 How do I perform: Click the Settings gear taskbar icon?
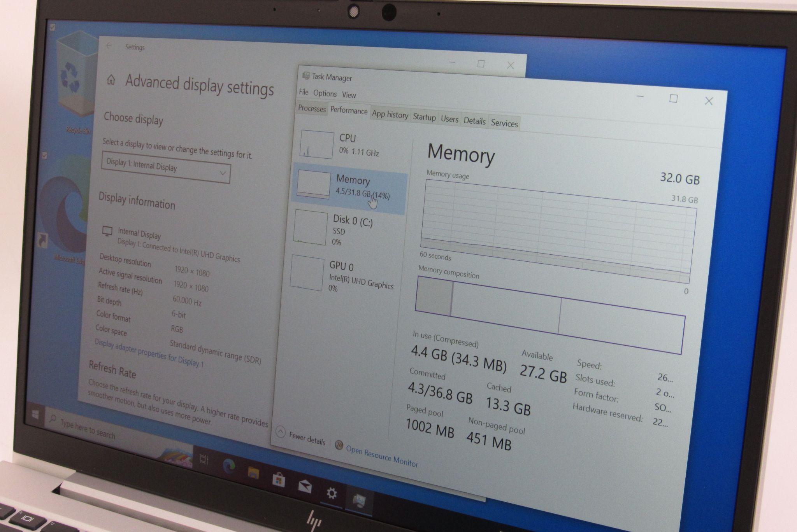point(332,493)
